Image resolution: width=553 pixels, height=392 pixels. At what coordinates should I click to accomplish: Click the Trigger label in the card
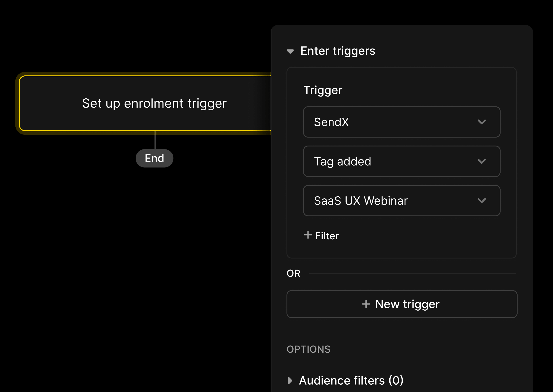(323, 90)
